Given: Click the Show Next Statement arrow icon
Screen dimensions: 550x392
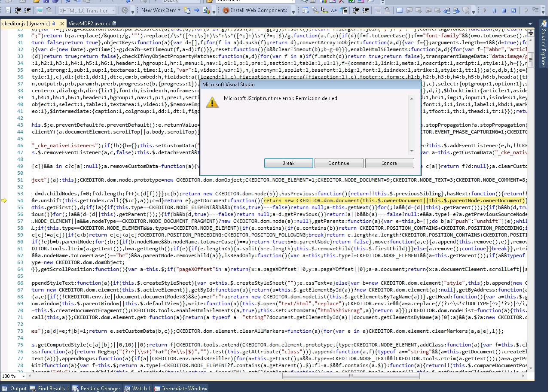Looking at the screenshot, I should (526, 10).
